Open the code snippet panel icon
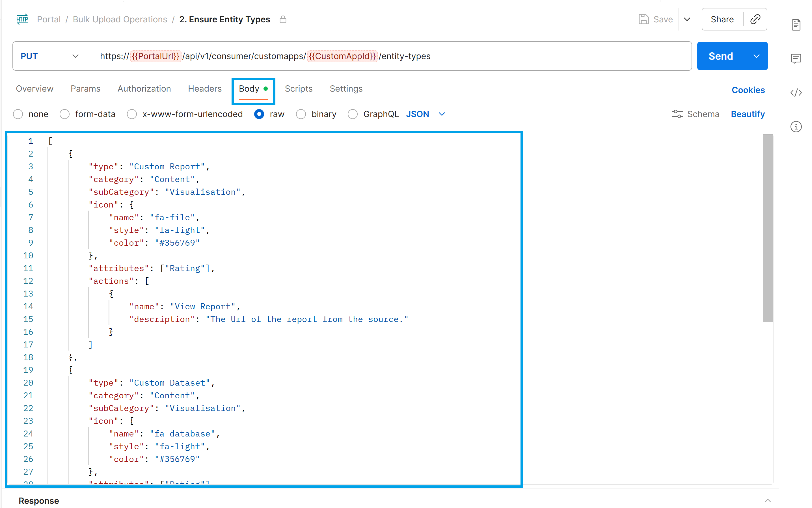Screen dimensions: 812x508 click(796, 93)
